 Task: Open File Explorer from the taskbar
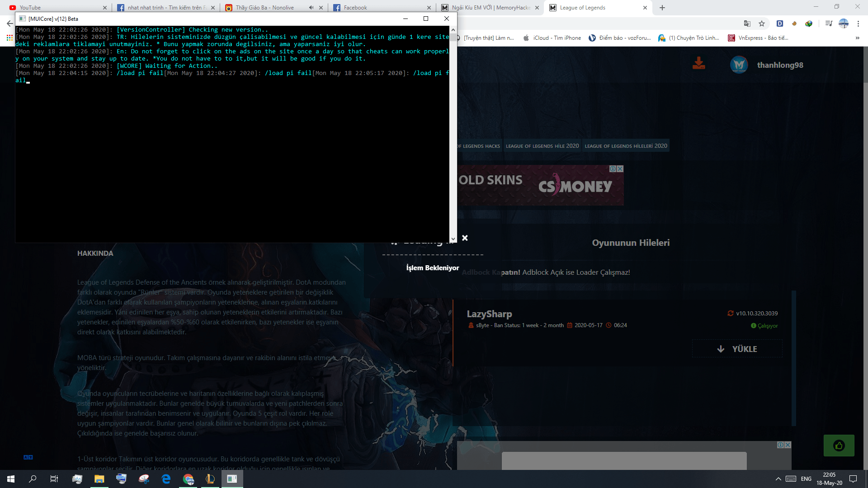99,479
